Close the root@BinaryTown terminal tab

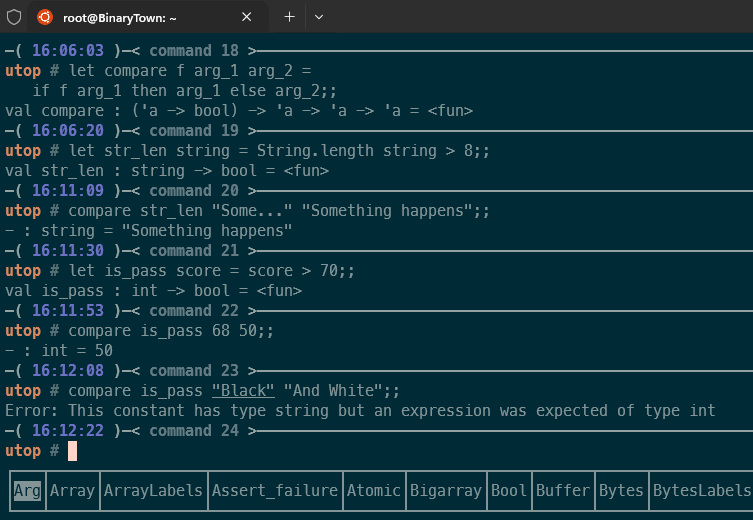[x=247, y=17]
